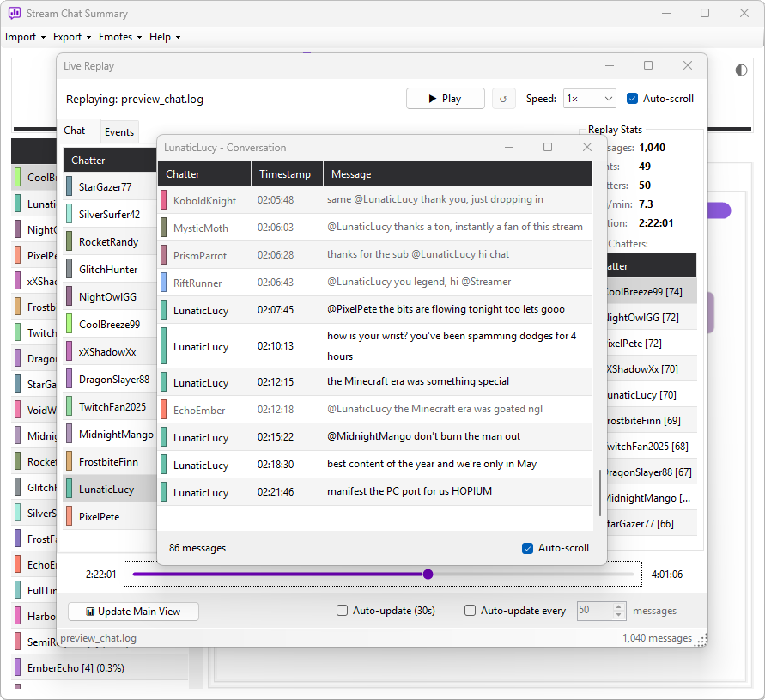The image size is (765, 700).
Task: Maximize the LunaticLucy Conversation window
Action: [548, 147]
